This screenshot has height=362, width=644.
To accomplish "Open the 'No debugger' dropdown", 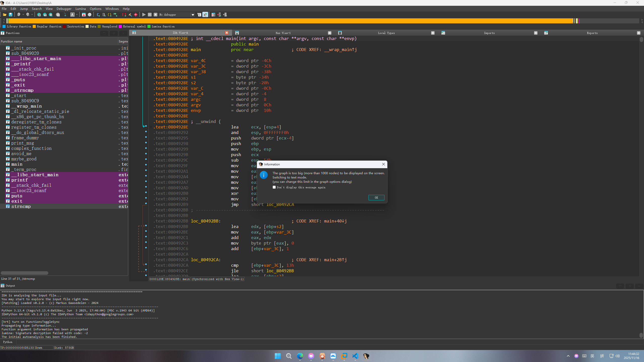I will coord(193,15).
